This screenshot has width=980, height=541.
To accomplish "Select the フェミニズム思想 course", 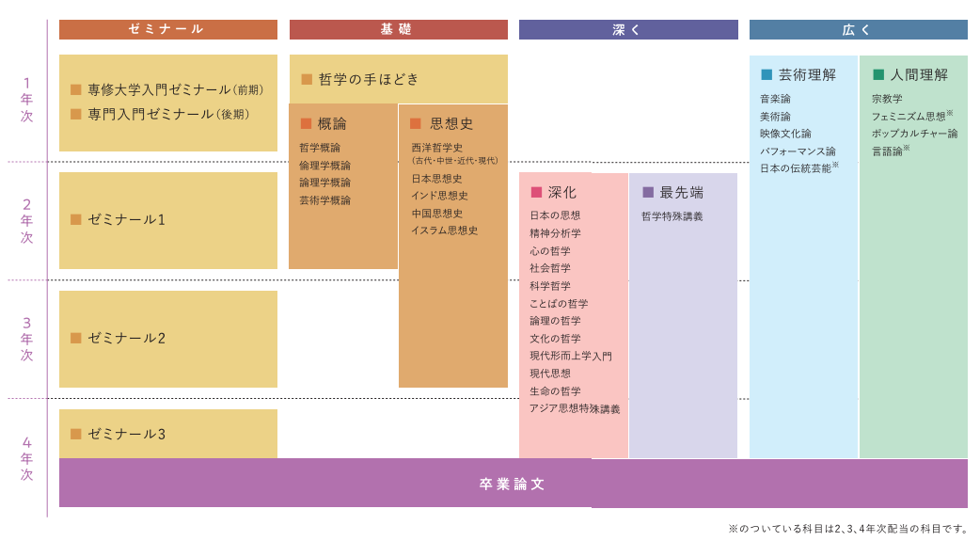I will pyautogui.click(x=909, y=117).
